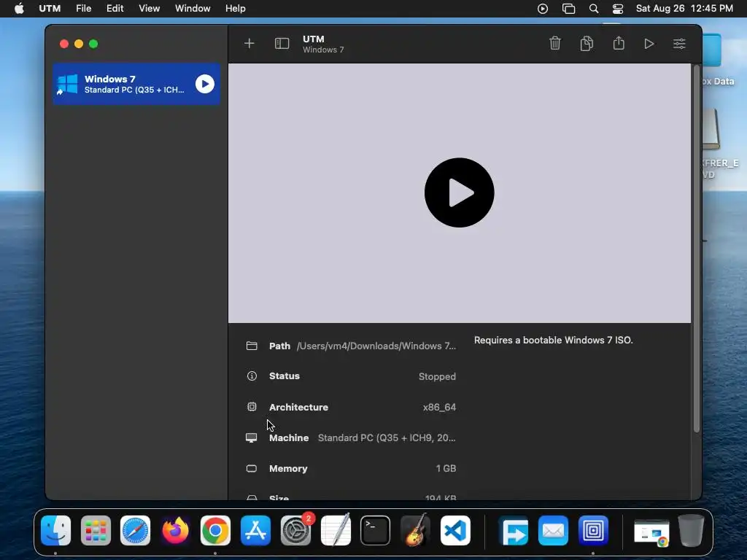Click the CPU icon beside Architecture
The image size is (747, 560).
pos(252,407)
